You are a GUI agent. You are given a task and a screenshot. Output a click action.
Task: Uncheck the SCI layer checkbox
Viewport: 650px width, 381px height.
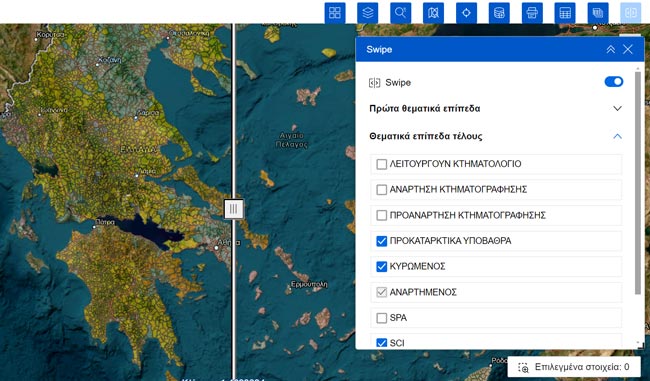tap(381, 343)
